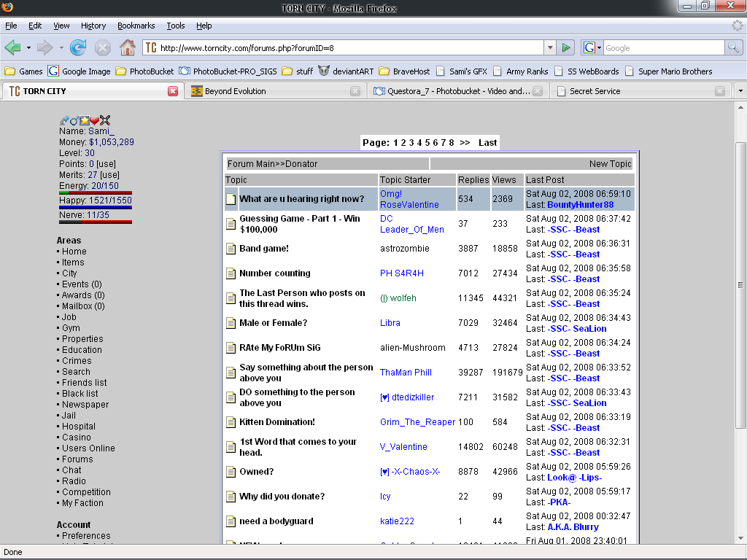Screen dimensions: 747x560
Task: Open the Number counting topic
Action: [275, 273]
